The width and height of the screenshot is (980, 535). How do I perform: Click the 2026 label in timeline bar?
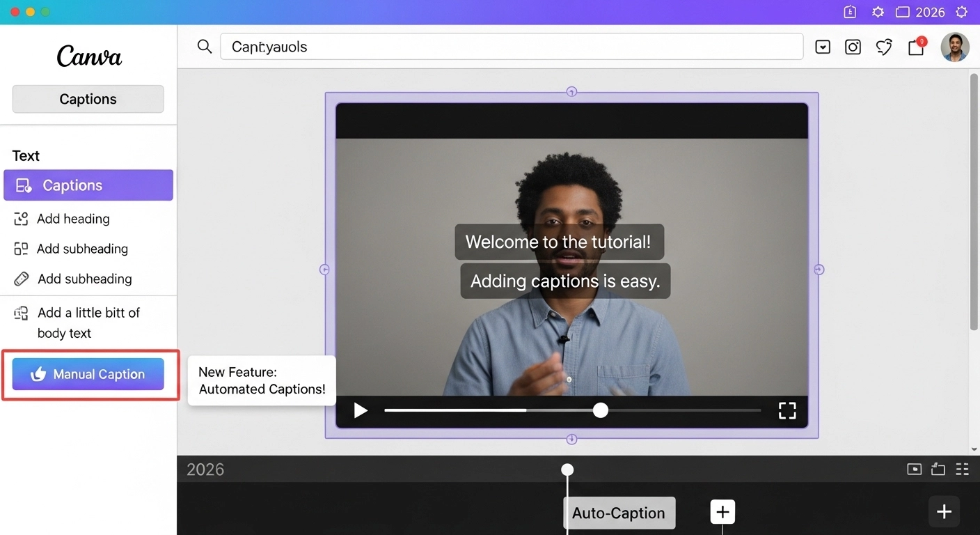point(205,470)
